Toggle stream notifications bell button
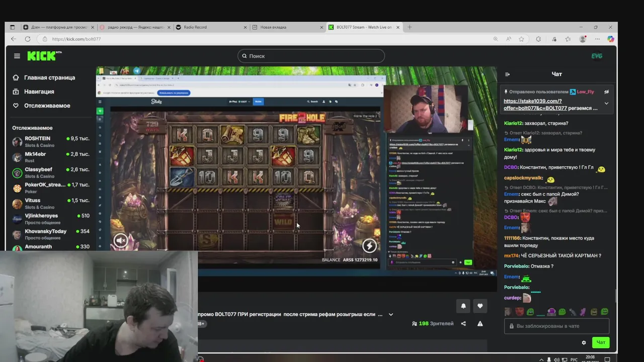This screenshot has height=362, width=644. point(463,306)
